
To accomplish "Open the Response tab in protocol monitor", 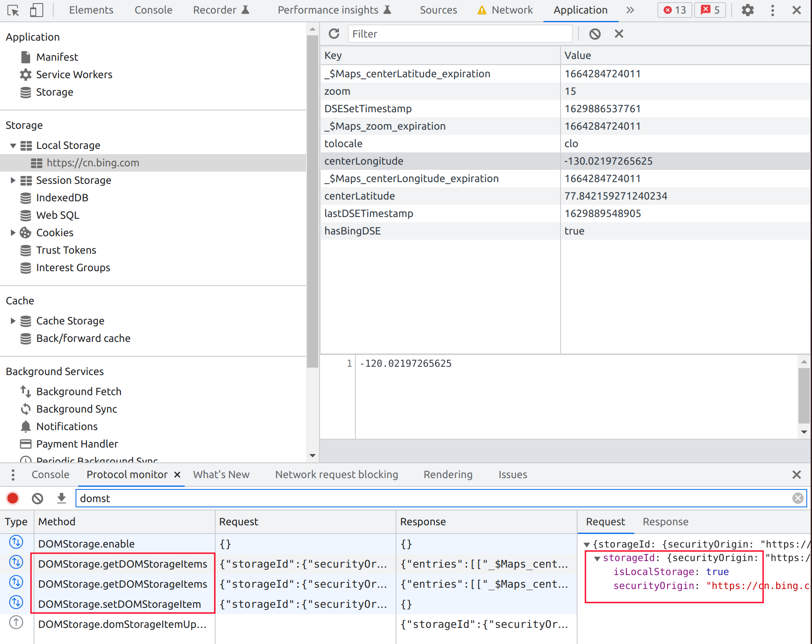I will point(665,522).
